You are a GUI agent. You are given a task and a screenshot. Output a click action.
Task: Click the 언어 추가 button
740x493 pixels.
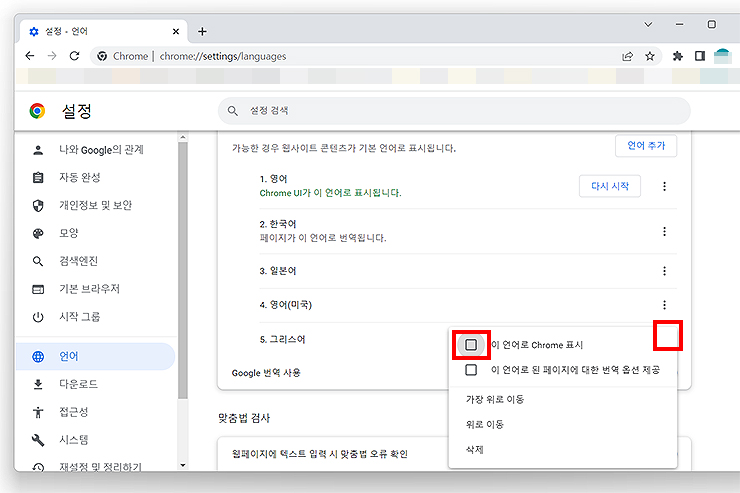646,146
